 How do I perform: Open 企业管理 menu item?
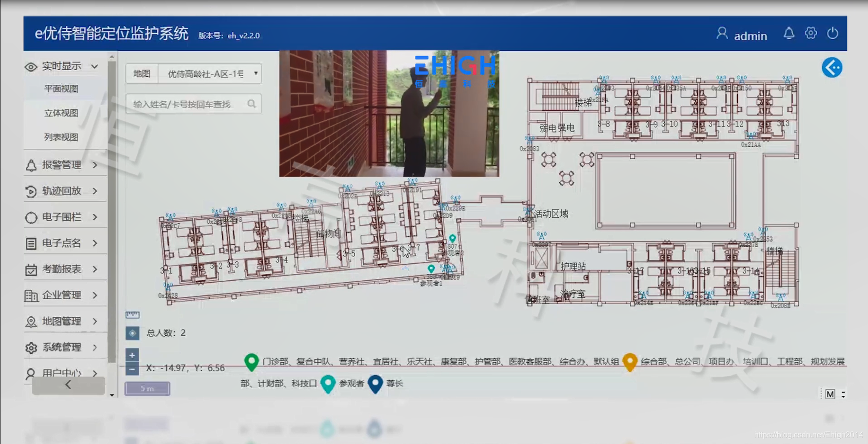65,295
